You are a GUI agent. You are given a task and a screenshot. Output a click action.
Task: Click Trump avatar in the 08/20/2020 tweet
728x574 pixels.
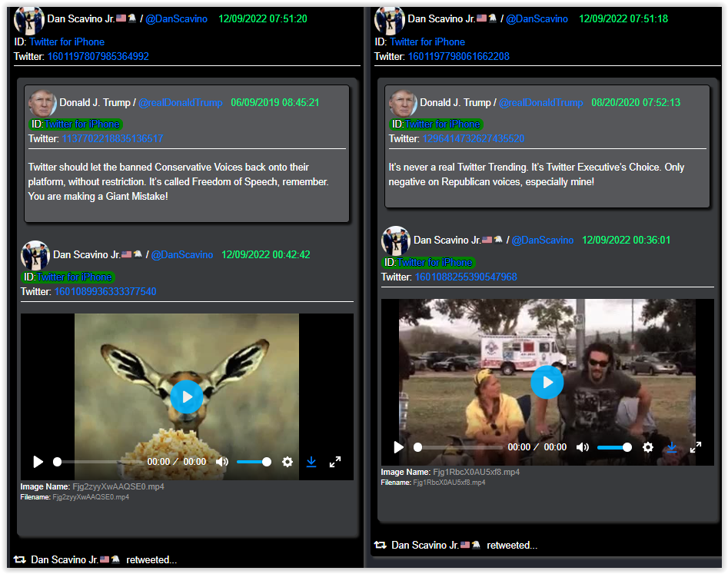pyautogui.click(x=403, y=103)
